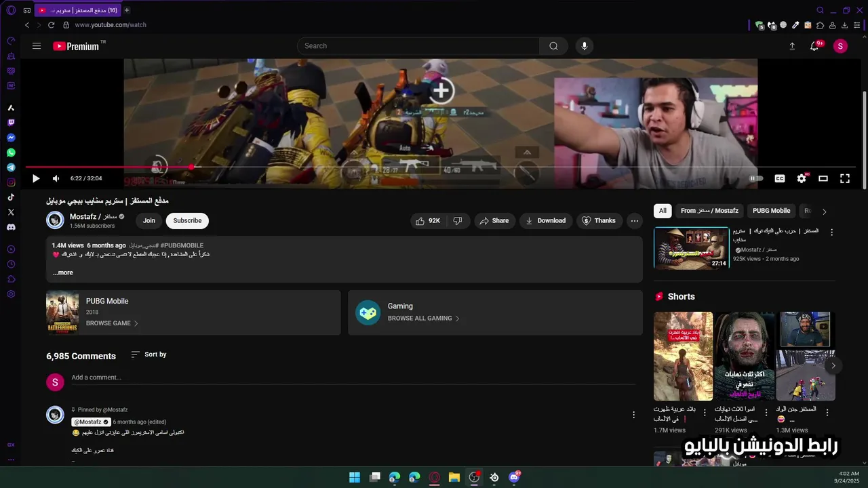Screen dimensions: 868x488
Task: Toggle closed captions CC button
Action: [780, 178]
